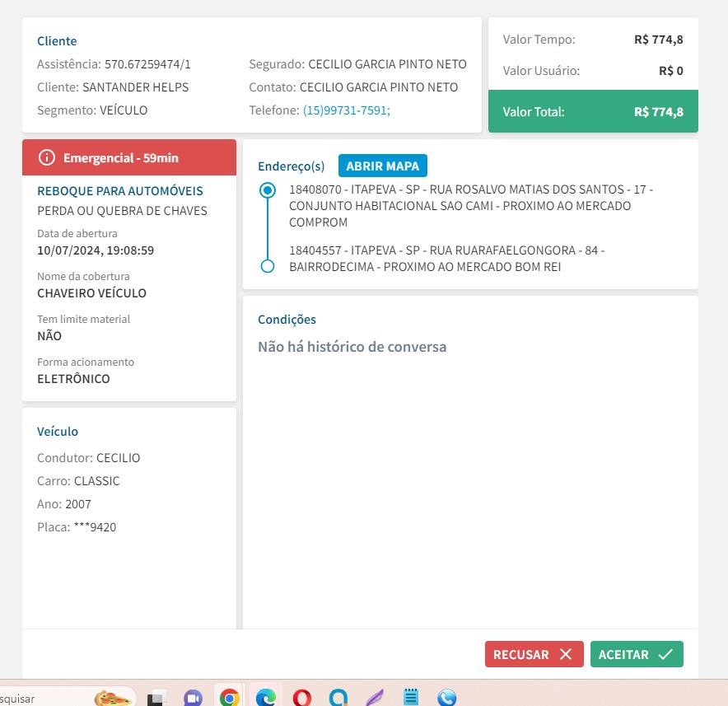Click the Condições heading
728x706 pixels.
click(x=287, y=320)
